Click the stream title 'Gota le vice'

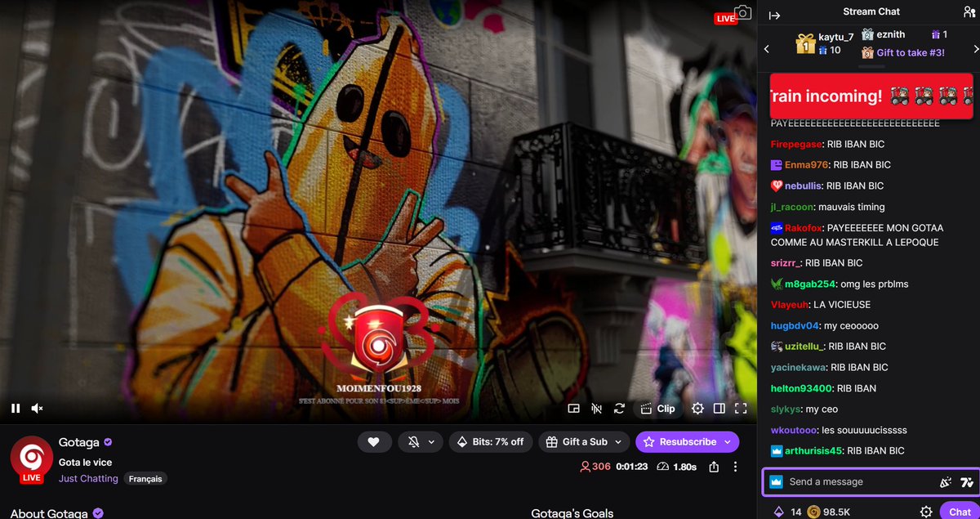pos(85,463)
